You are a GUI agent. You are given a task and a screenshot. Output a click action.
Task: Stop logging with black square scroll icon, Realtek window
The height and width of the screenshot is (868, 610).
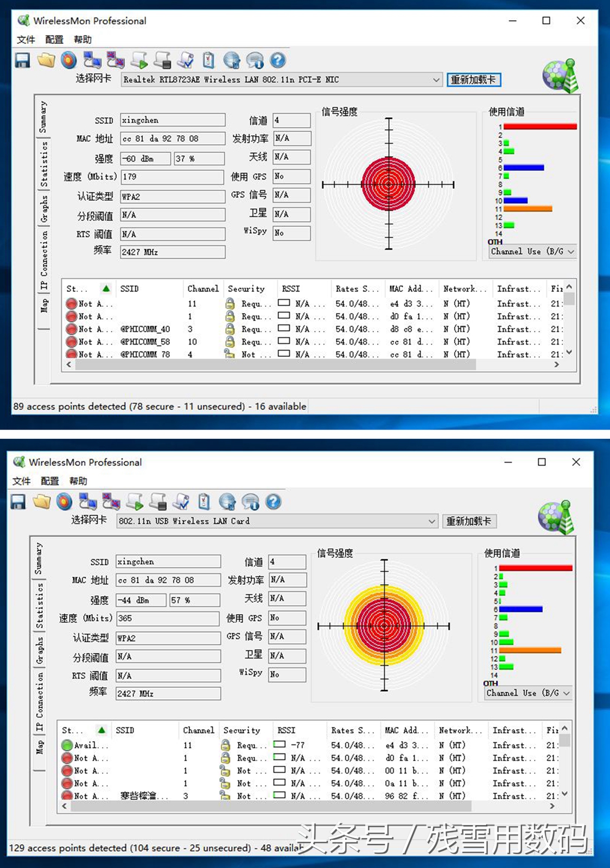[x=162, y=60]
